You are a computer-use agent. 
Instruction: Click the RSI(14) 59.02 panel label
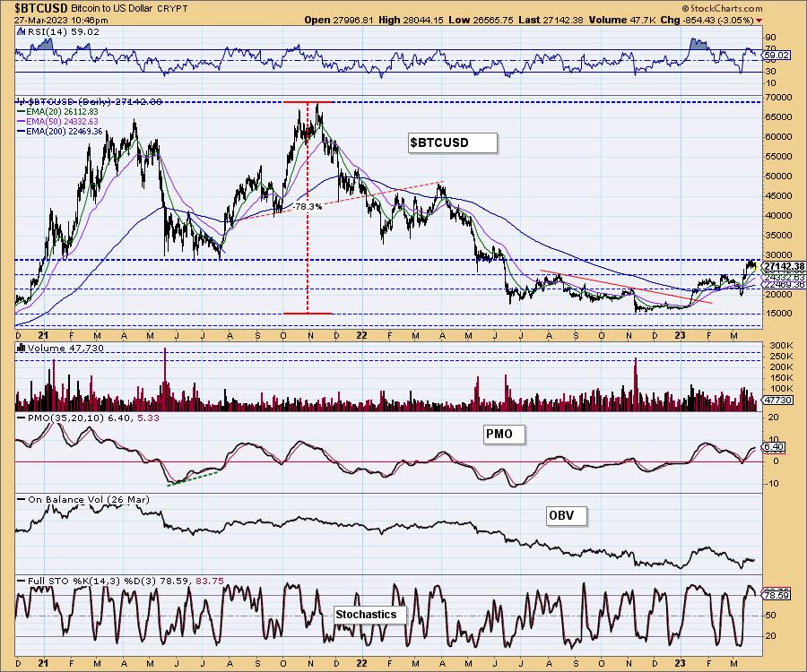pos(63,32)
